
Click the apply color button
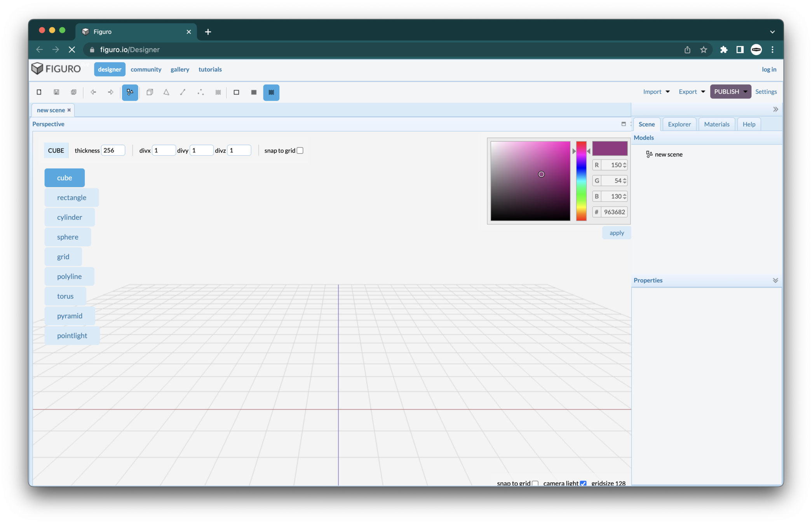coord(617,233)
